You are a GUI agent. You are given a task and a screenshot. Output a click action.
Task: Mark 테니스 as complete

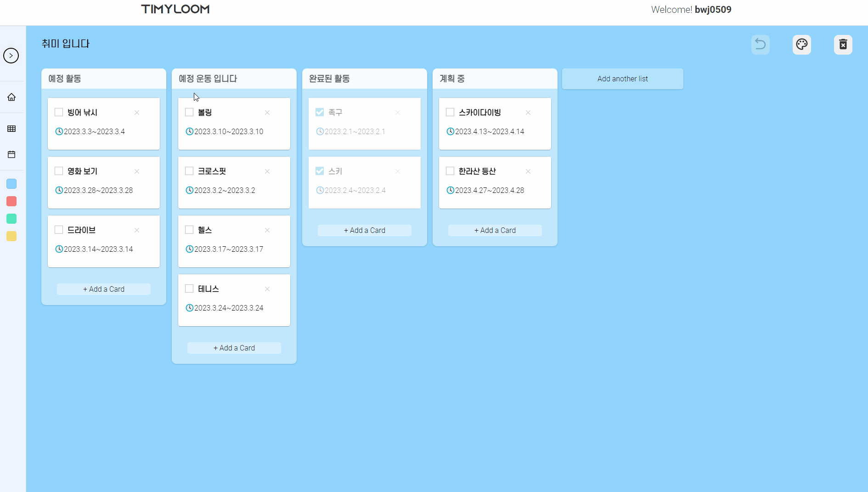pyautogui.click(x=189, y=288)
